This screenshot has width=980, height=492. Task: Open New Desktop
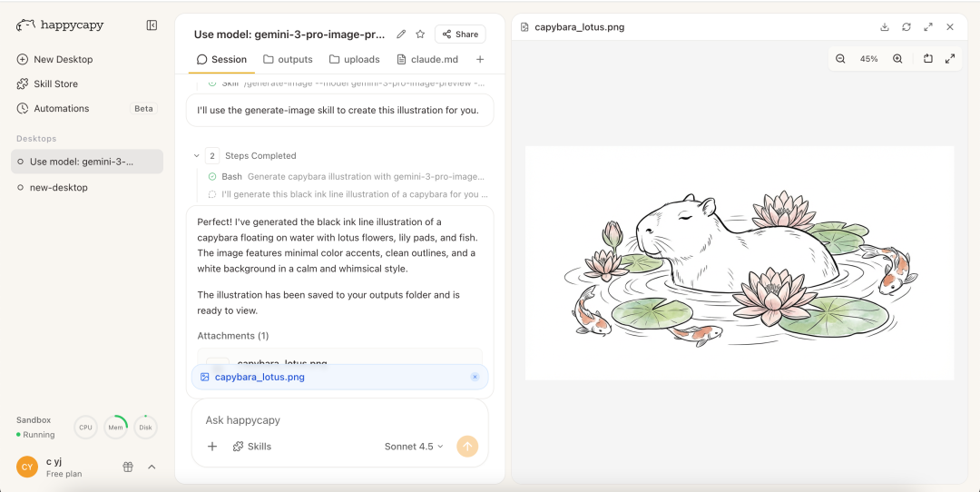[55, 59]
